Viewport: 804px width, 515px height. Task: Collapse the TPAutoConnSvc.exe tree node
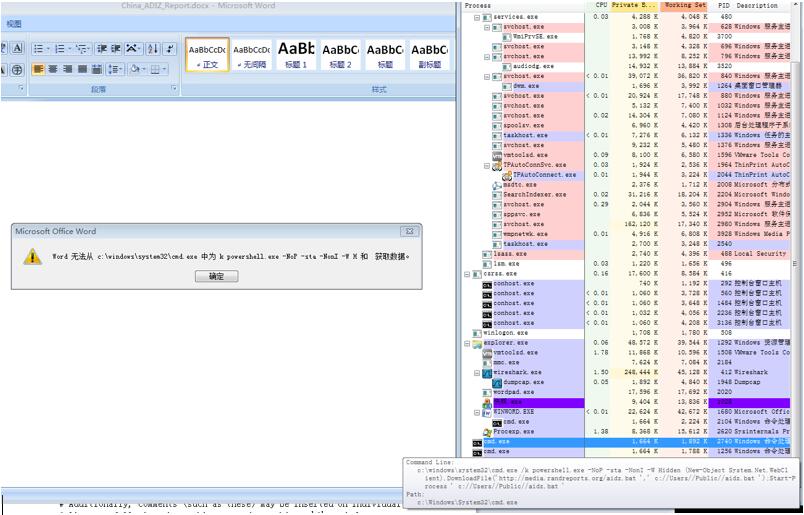(x=487, y=166)
